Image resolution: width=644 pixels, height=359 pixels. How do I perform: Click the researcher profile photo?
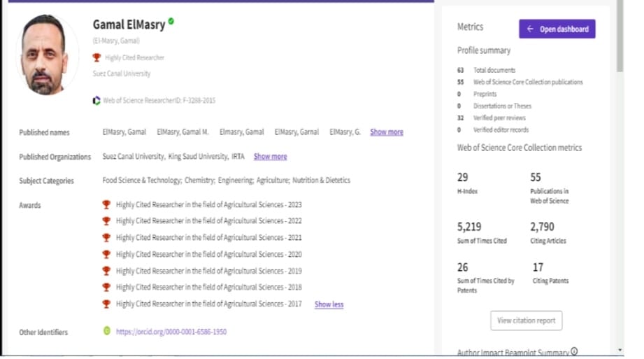pos(45,55)
